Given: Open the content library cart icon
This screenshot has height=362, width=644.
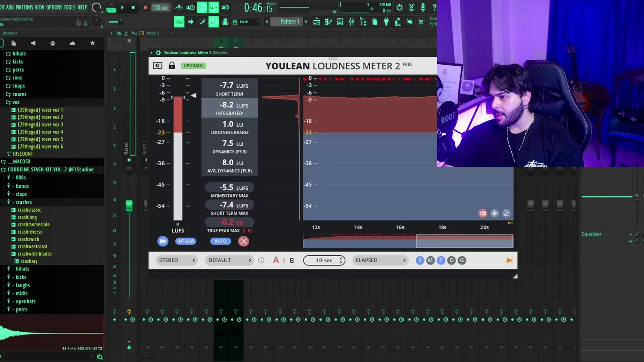Looking at the screenshot, I should click(x=421, y=21).
